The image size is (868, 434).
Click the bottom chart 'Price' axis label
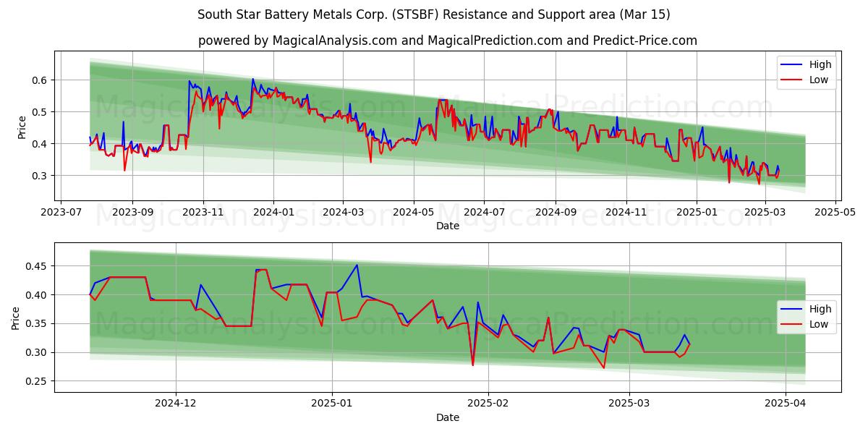pyautogui.click(x=16, y=318)
